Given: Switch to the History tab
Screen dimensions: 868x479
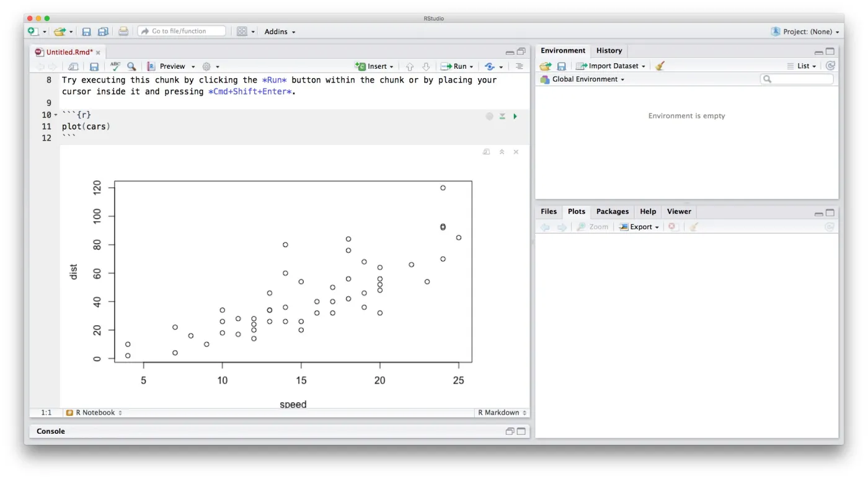Looking at the screenshot, I should (x=609, y=51).
